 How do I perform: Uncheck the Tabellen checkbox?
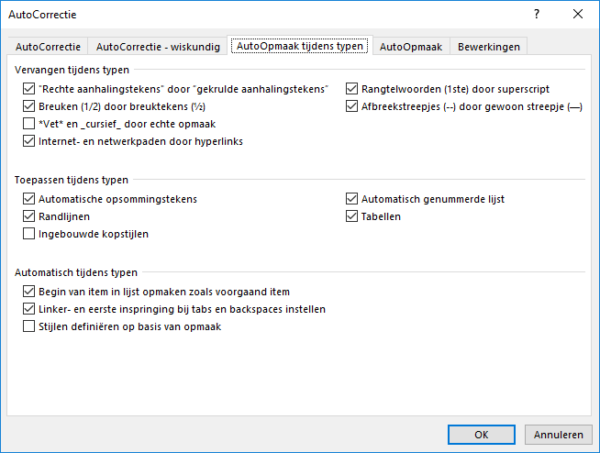(352, 216)
